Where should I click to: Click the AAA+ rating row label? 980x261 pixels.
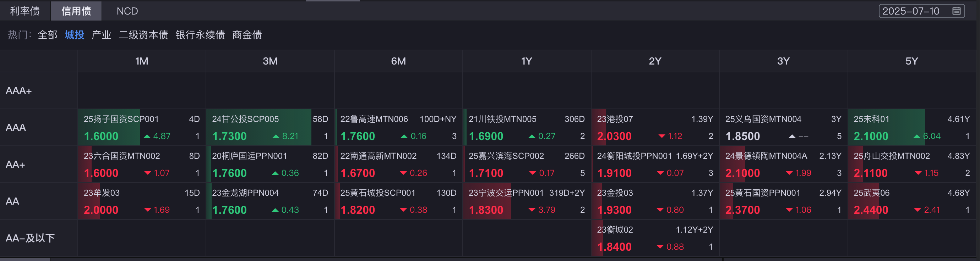pyautogui.click(x=18, y=91)
